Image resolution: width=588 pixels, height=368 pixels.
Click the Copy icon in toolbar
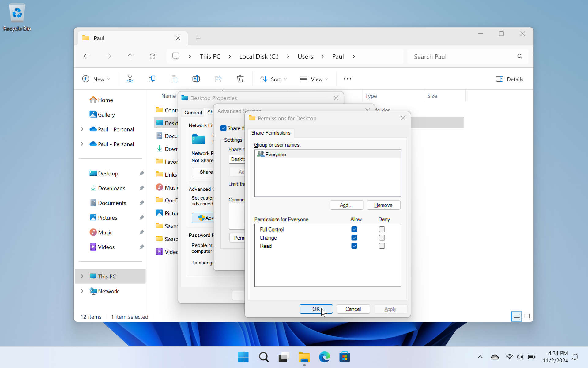[152, 79]
